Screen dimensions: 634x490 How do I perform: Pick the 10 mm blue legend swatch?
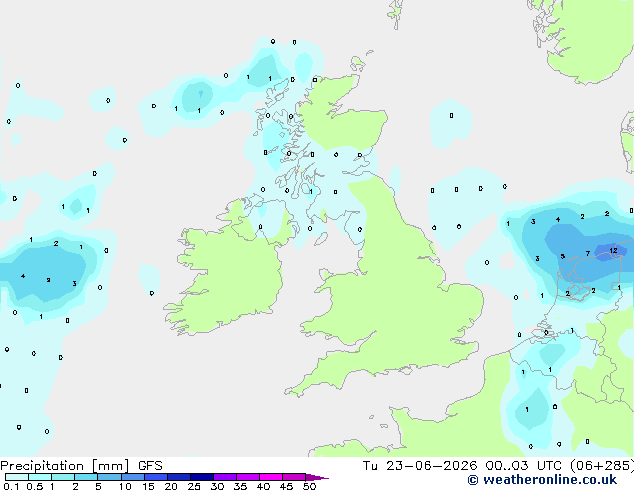click(132, 477)
